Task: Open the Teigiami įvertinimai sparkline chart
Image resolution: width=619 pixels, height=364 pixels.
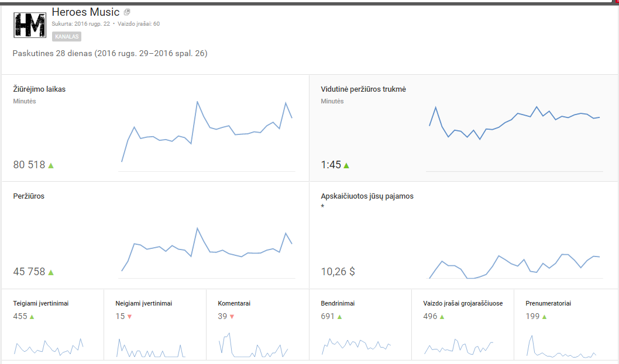Action: tap(49, 347)
